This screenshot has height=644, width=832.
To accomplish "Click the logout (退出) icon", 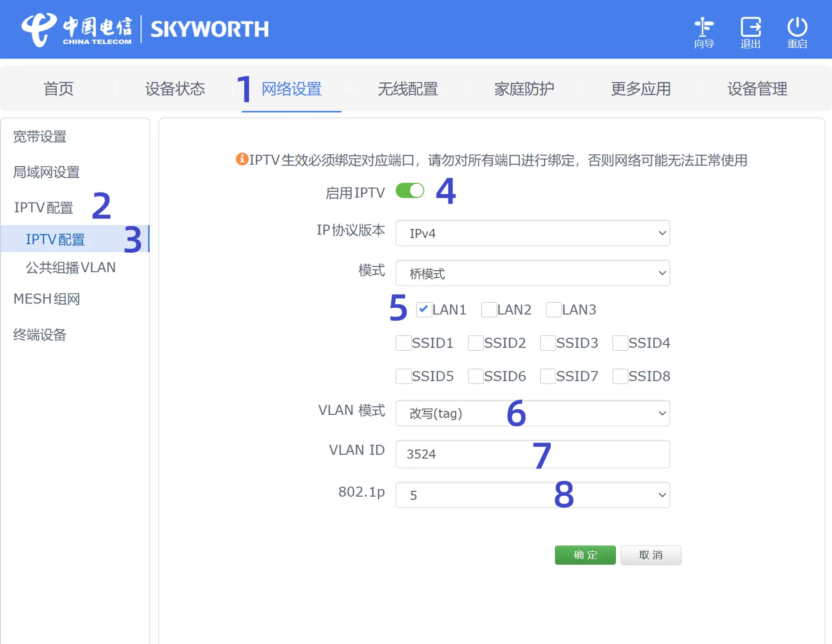I will [751, 28].
